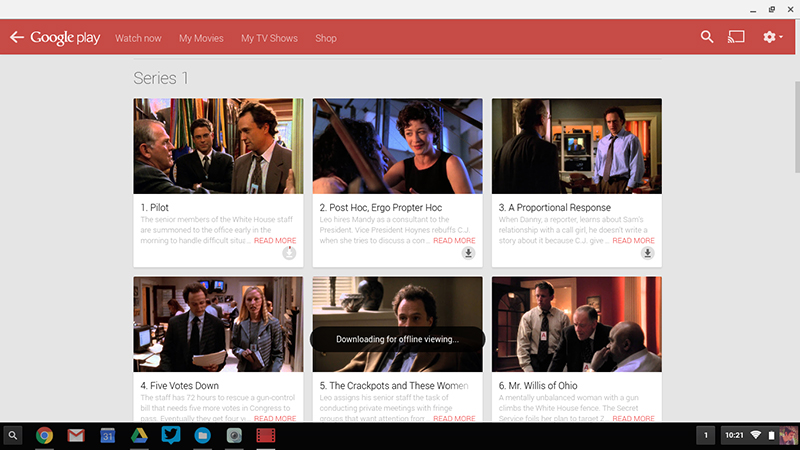Select the 2. Post Hoc, Ergo Propter Hoc title

tap(381, 208)
